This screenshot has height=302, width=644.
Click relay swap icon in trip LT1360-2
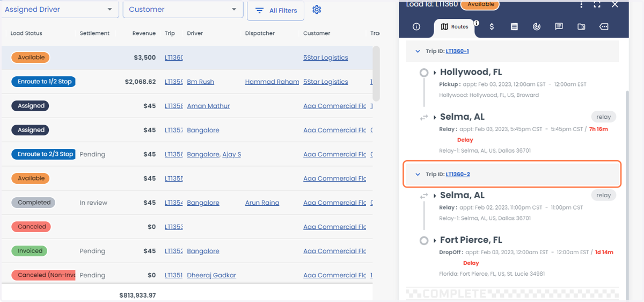pos(424,196)
